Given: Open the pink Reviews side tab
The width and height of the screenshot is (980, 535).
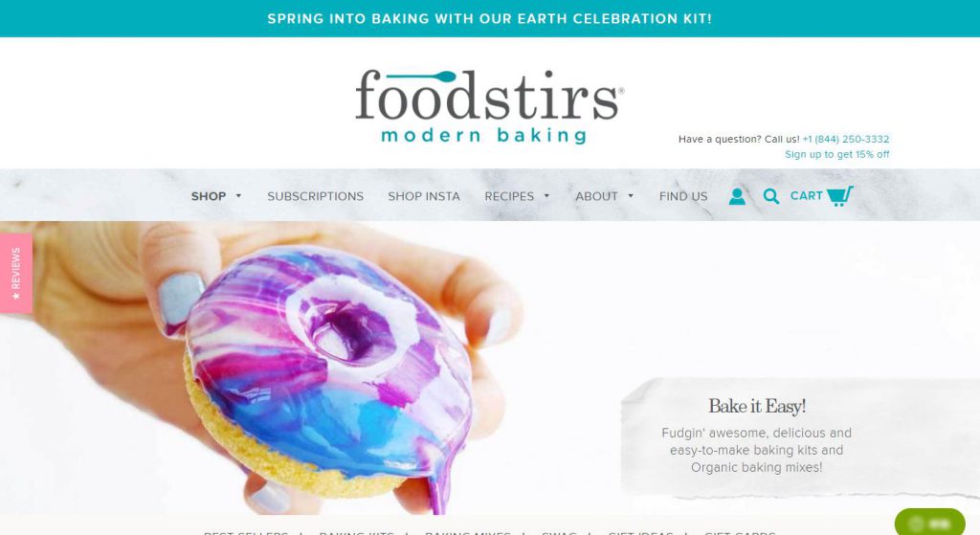Looking at the screenshot, I should pos(16,273).
